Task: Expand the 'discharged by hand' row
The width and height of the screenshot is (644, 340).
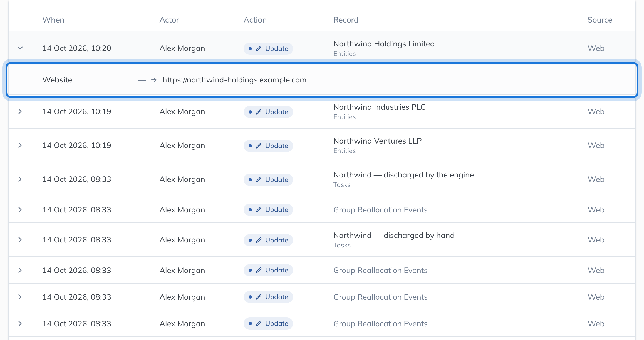Action: (20, 240)
